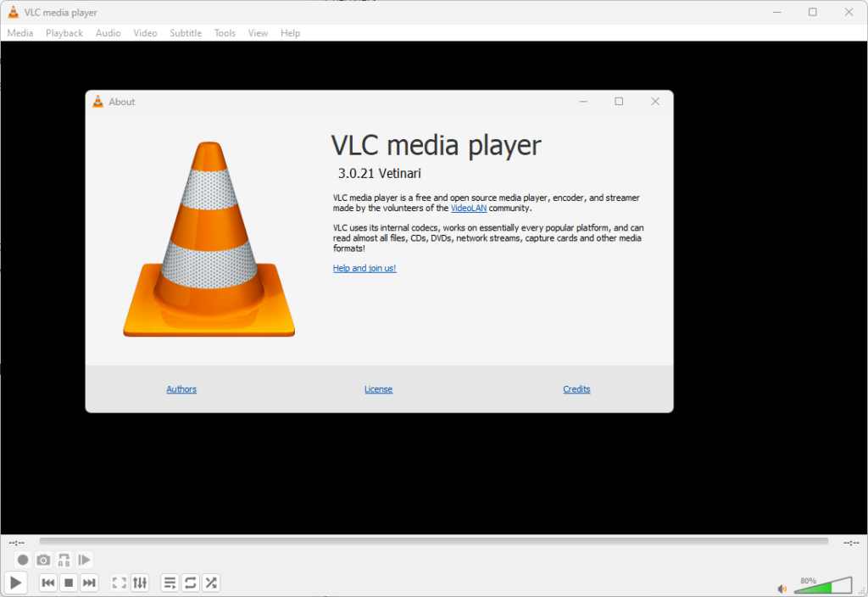Viewport: 868px width, 597px height.
Task: Click the VLC cone logo in About dialog
Action: click(208, 237)
